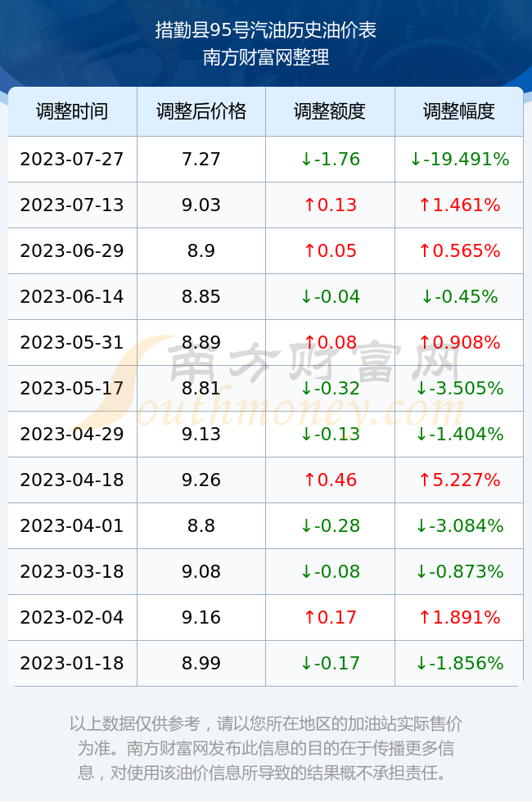Click the green -3.084% decrease value
Screen dimensions: 532x802
(x=459, y=525)
